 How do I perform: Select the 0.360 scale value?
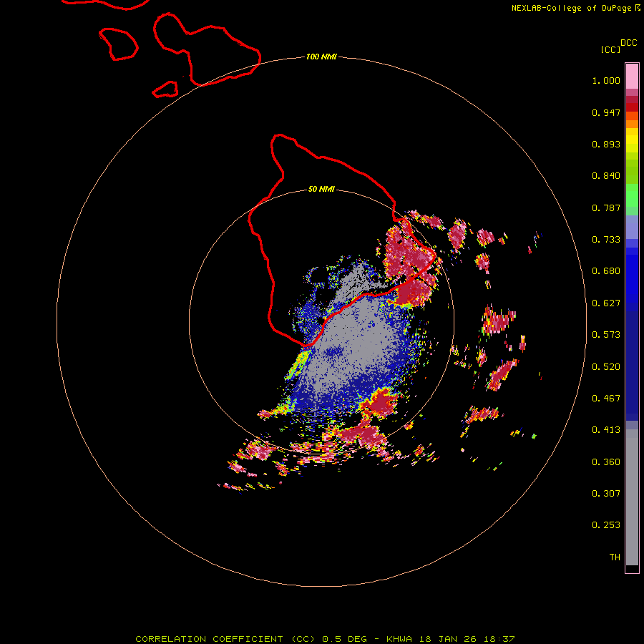pyautogui.click(x=606, y=462)
